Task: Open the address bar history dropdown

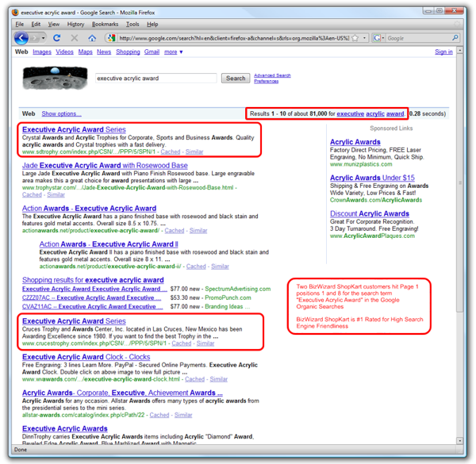Action: pyautogui.click(x=364, y=38)
